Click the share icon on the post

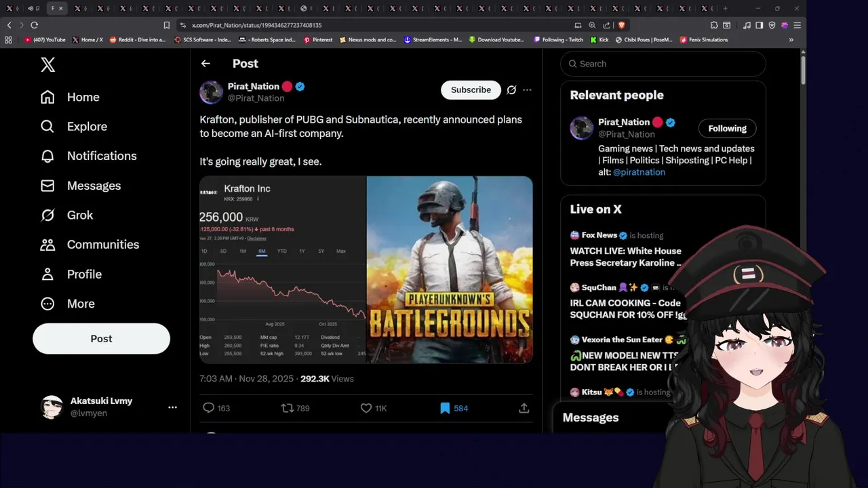[x=524, y=408]
